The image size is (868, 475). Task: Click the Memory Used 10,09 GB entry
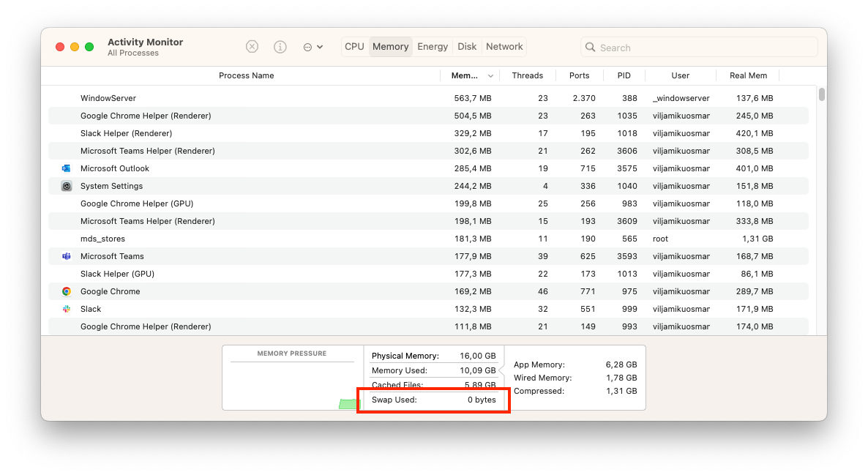tap(433, 370)
